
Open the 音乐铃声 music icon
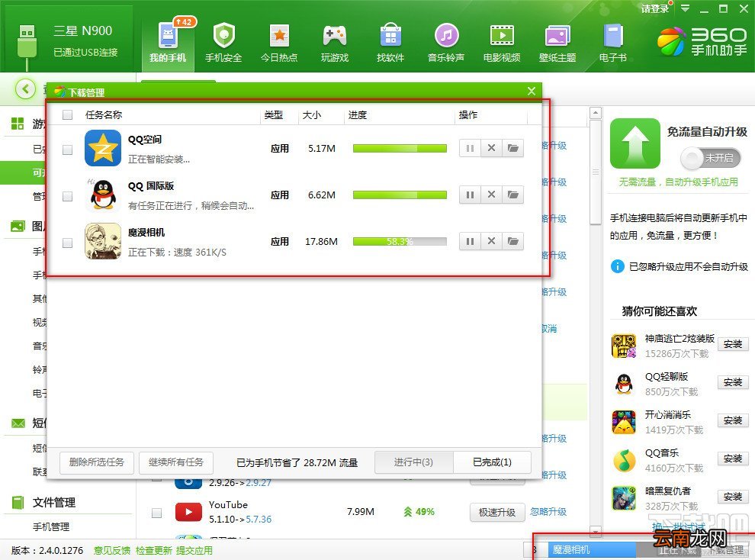point(446,36)
